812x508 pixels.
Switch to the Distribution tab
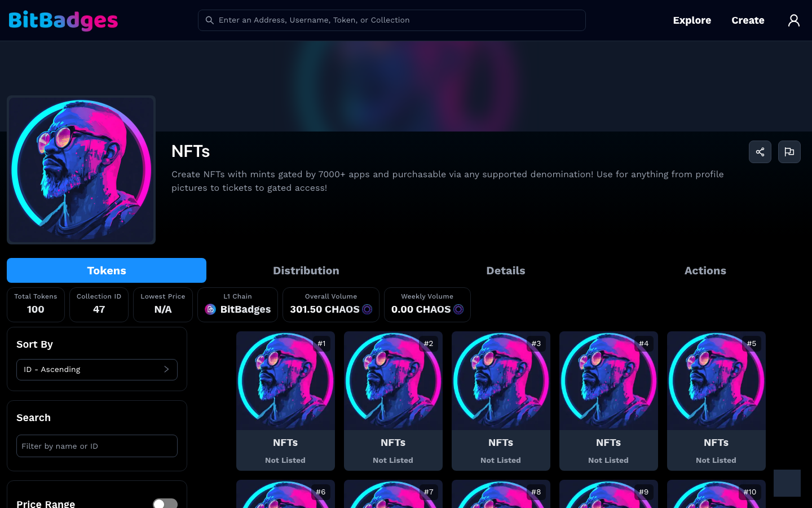point(306,270)
